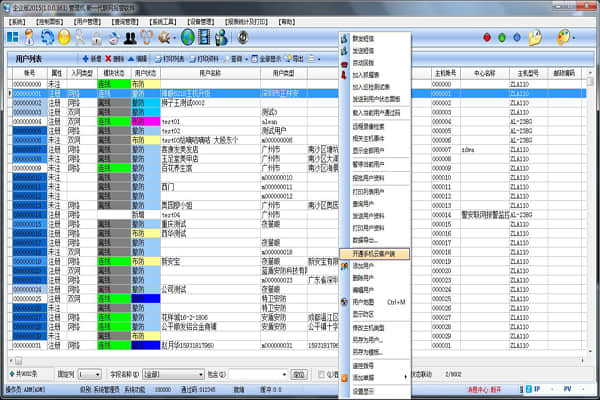
Task: Click the round power button icon
Action: click(243, 38)
